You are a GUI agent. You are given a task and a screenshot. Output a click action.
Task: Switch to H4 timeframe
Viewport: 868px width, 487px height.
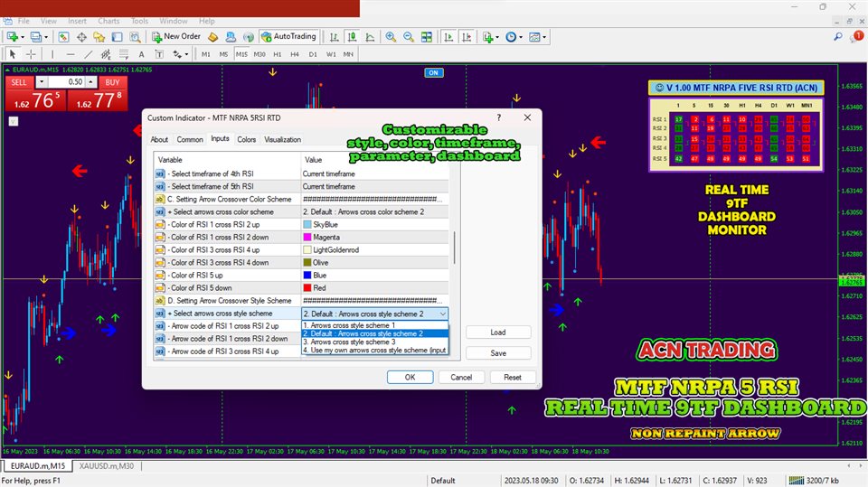click(295, 54)
